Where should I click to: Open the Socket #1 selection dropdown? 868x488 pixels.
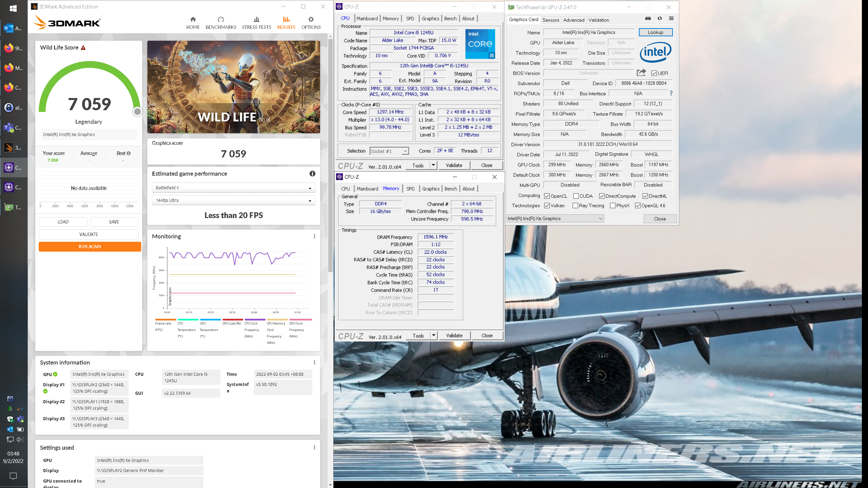pos(389,151)
